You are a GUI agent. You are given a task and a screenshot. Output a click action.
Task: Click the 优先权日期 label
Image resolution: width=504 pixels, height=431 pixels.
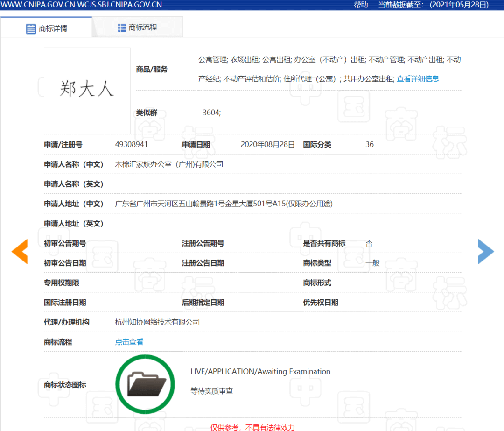pyautogui.click(x=321, y=302)
